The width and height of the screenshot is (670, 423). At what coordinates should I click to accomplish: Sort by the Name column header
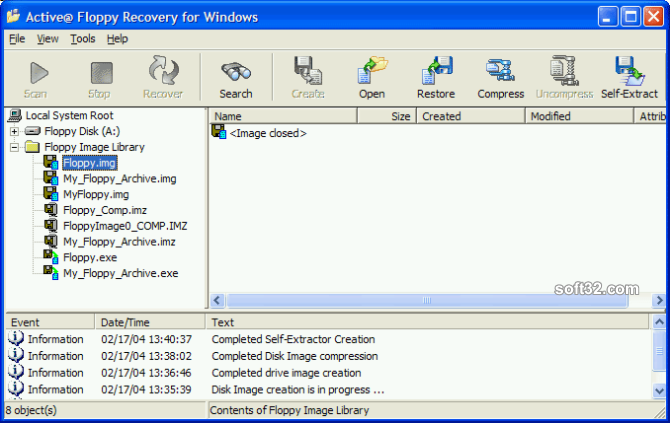tap(283, 116)
